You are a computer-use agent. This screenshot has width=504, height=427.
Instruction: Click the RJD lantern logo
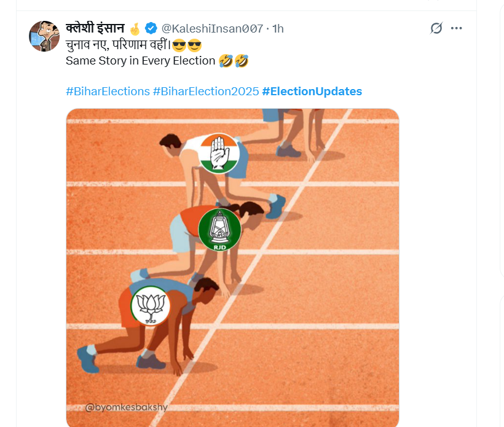(220, 230)
